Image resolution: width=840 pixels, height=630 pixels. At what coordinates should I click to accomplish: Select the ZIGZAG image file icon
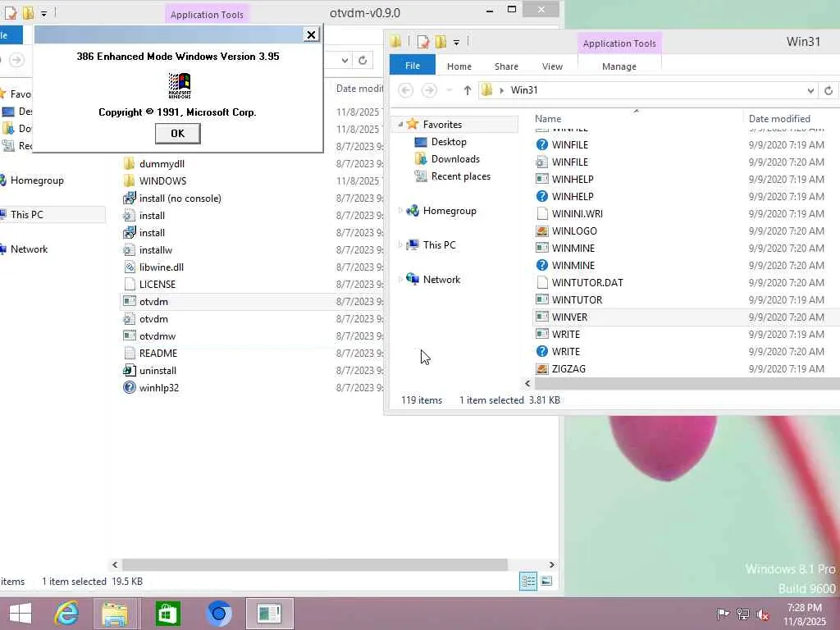[x=542, y=368]
